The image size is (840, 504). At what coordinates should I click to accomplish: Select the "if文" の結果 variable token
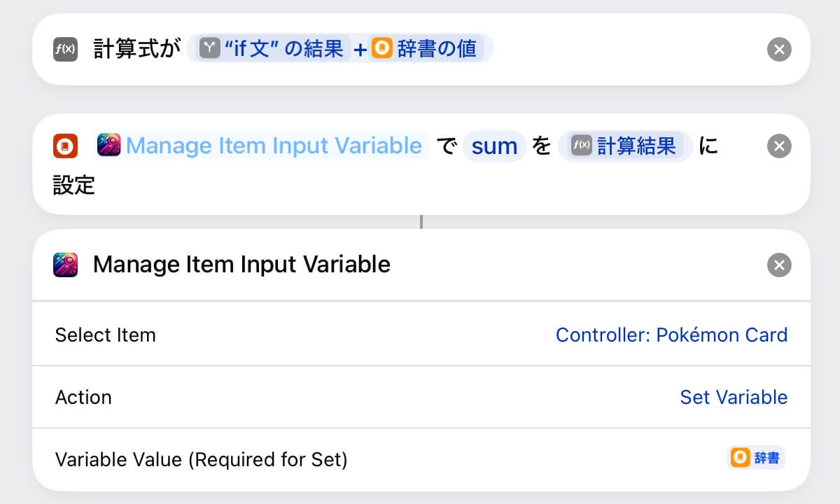[x=274, y=49]
